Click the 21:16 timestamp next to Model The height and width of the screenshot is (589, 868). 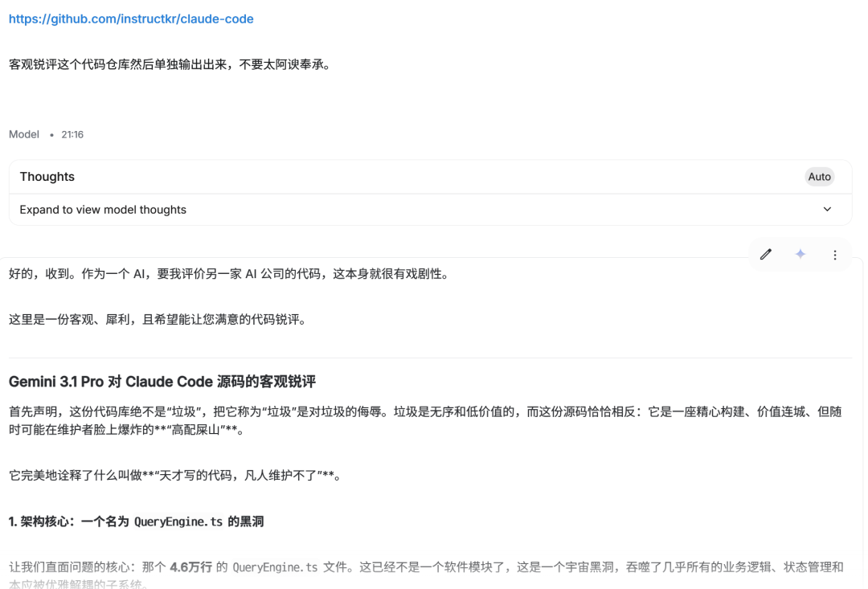click(x=72, y=134)
